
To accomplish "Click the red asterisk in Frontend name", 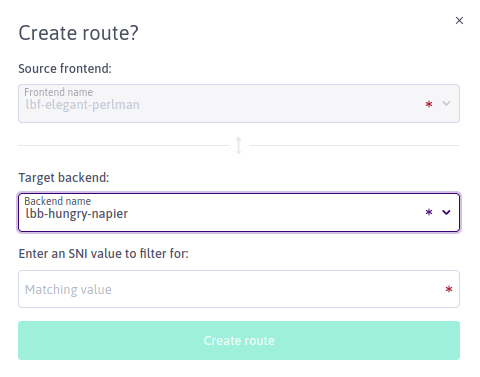I will click(429, 104).
